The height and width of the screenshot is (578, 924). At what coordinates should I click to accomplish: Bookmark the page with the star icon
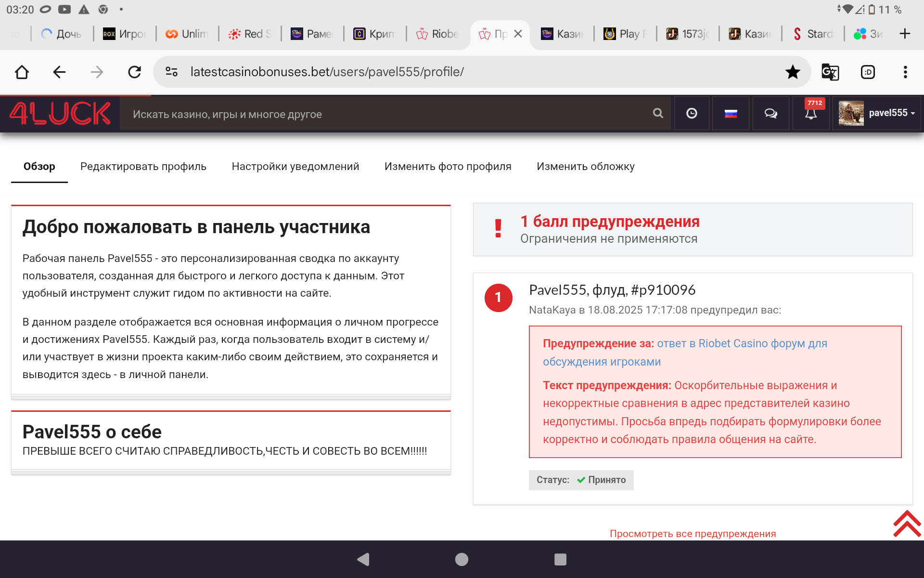tap(793, 72)
